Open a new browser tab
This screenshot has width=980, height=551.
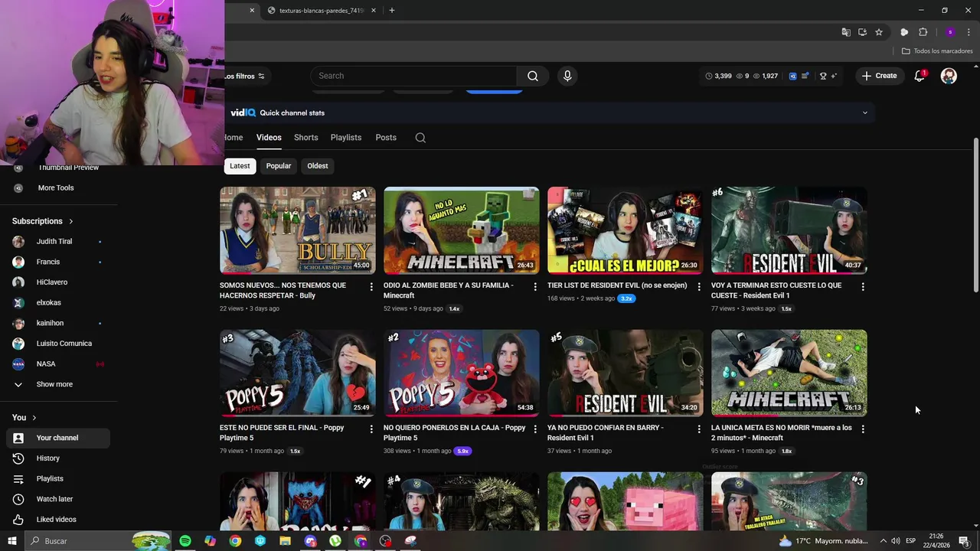(392, 11)
